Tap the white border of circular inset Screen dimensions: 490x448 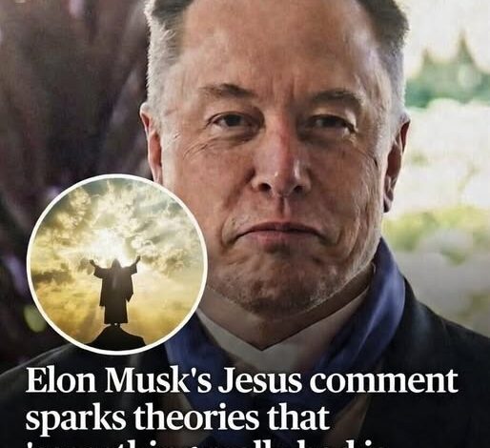(117, 175)
